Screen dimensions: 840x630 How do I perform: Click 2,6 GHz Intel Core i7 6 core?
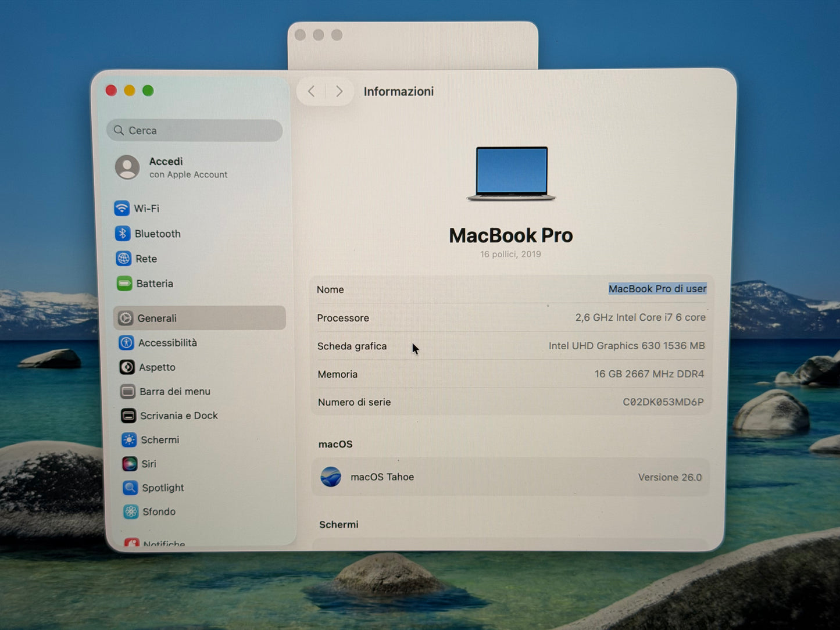coord(640,317)
